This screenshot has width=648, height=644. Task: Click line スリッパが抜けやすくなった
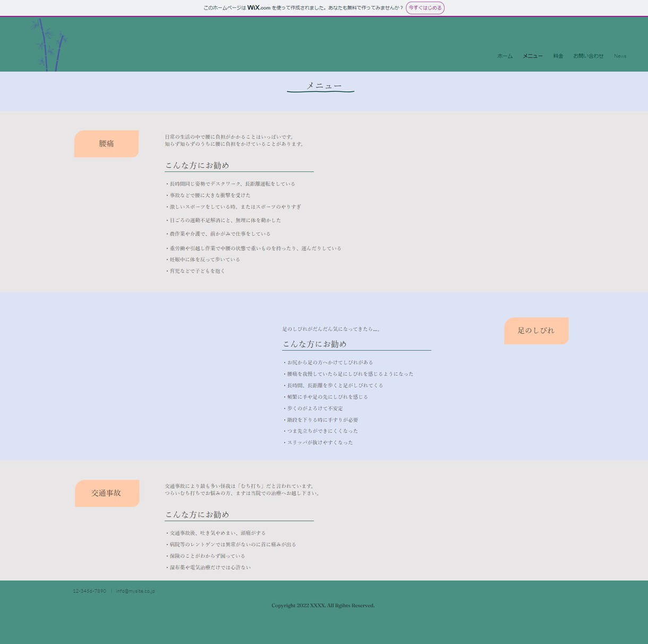(x=318, y=442)
